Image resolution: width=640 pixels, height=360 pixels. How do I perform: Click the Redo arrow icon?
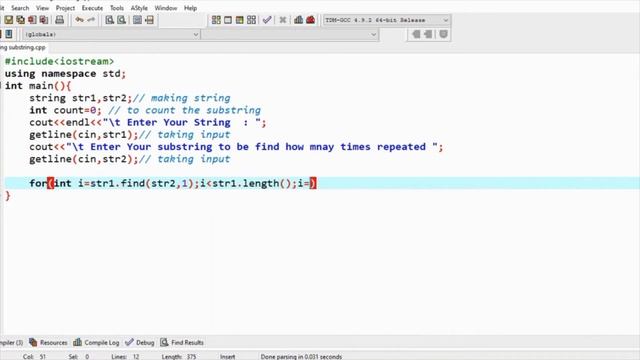coord(91,20)
